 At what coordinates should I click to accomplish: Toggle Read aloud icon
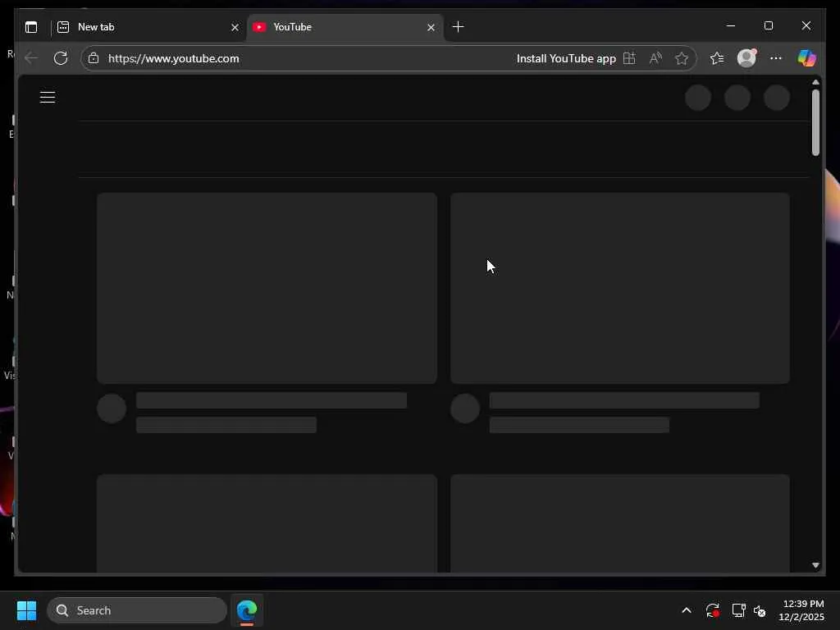coord(655,58)
